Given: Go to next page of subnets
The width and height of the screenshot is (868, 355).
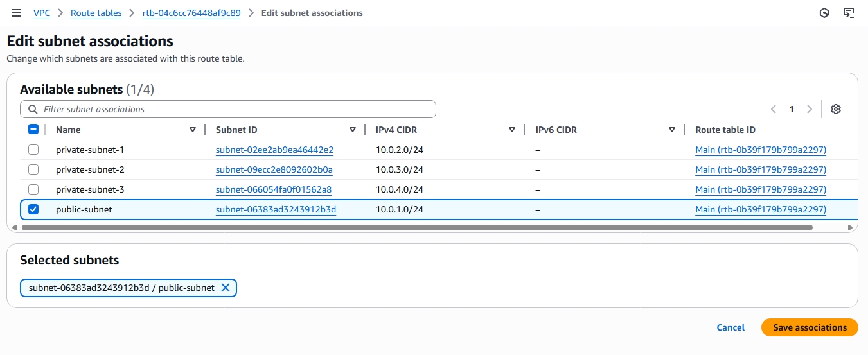Looking at the screenshot, I should coord(810,109).
